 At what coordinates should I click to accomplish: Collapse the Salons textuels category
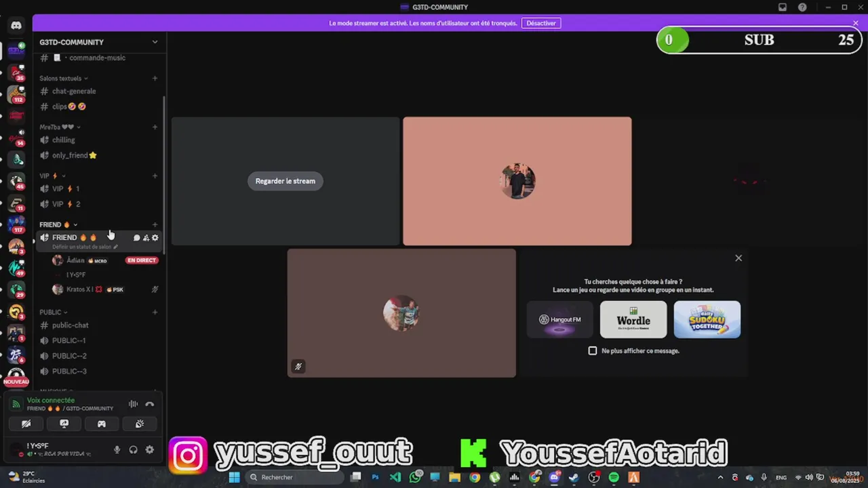click(64, 79)
